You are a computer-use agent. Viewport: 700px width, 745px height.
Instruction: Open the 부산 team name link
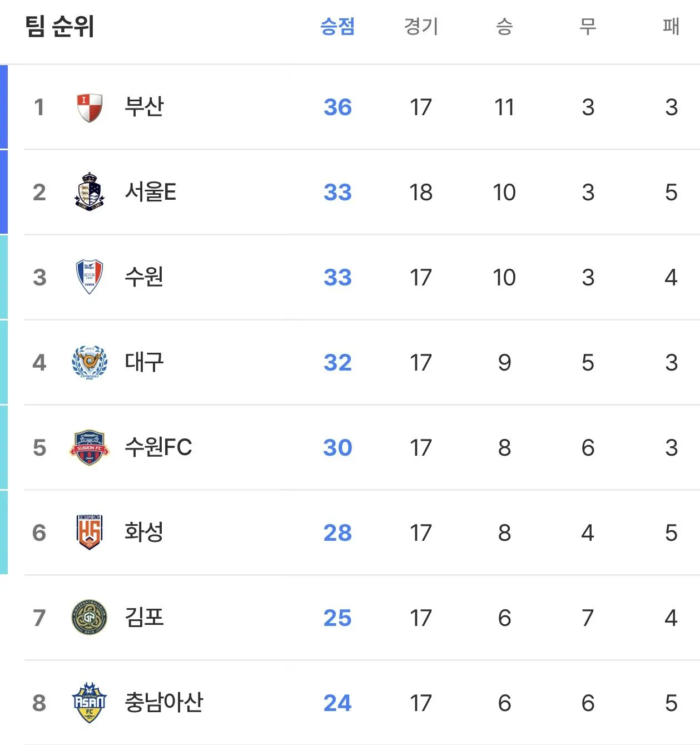144,107
